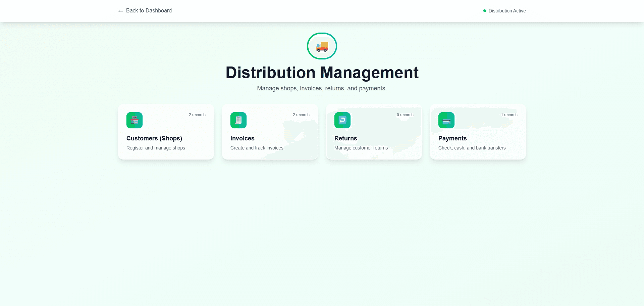Click the Distribution Active label
The width and height of the screenshot is (644, 306).
click(507, 11)
